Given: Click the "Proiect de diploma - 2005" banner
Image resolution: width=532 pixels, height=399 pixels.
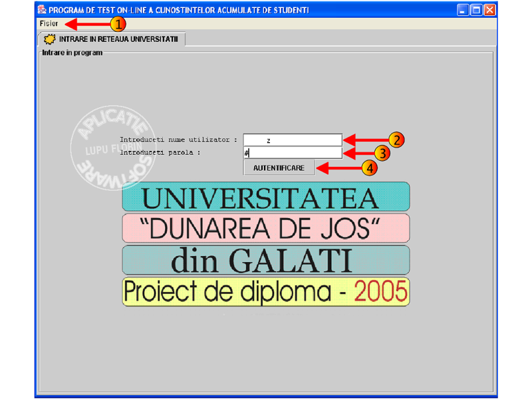Looking at the screenshot, I should coord(266,292).
